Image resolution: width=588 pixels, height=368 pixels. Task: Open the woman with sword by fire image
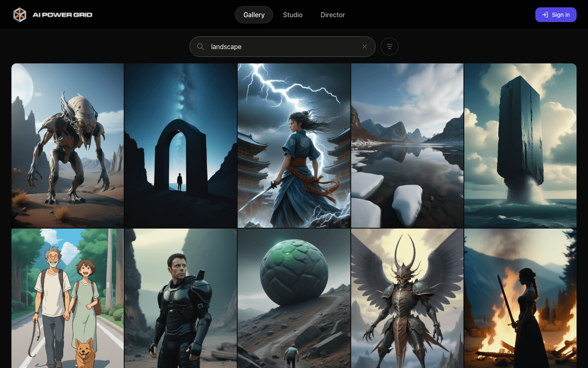tap(520, 298)
